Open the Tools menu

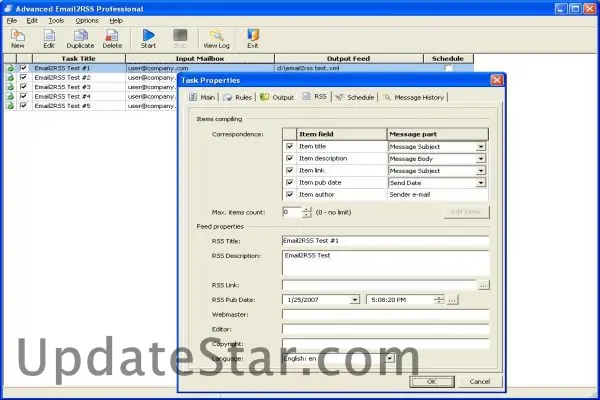(56, 21)
